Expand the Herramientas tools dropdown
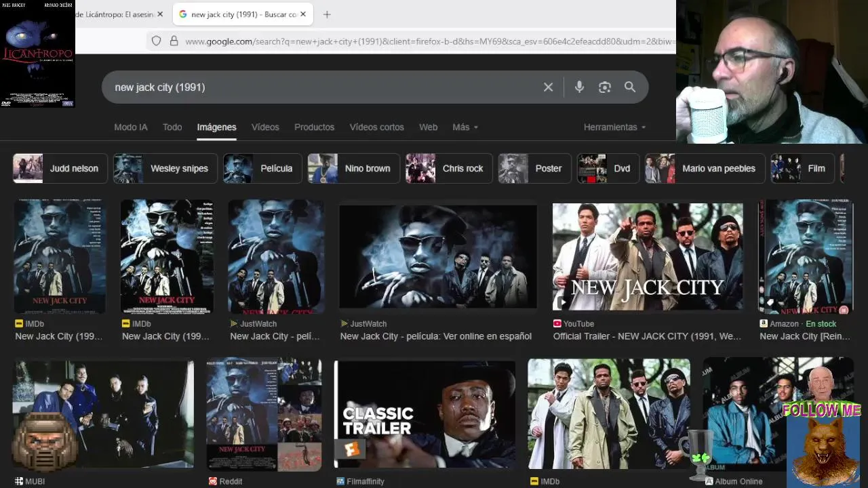Screen dimensions: 868x488 [x=614, y=127]
